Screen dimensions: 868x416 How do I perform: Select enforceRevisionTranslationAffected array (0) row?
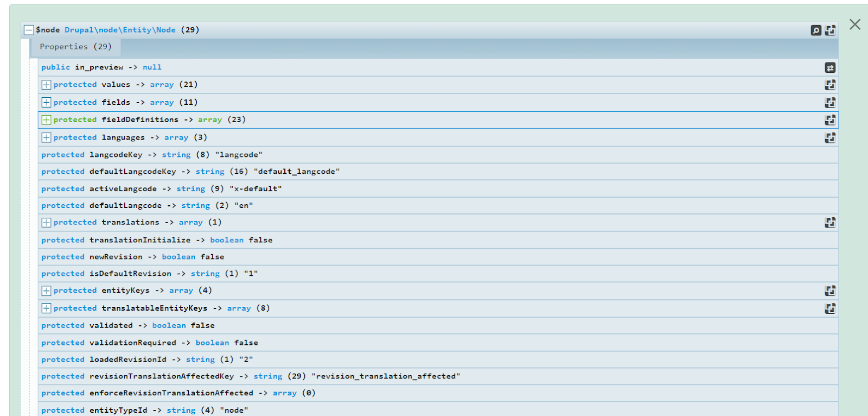click(x=438, y=393)
